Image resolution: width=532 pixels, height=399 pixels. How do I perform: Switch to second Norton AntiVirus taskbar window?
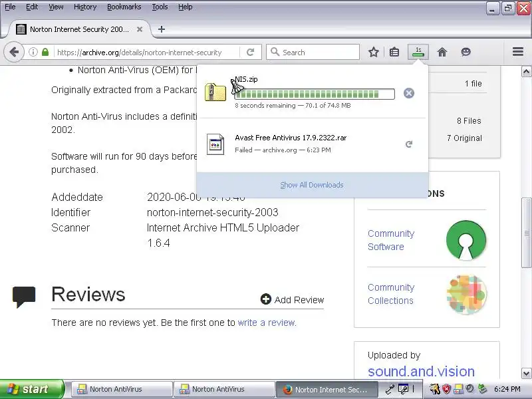224,389
